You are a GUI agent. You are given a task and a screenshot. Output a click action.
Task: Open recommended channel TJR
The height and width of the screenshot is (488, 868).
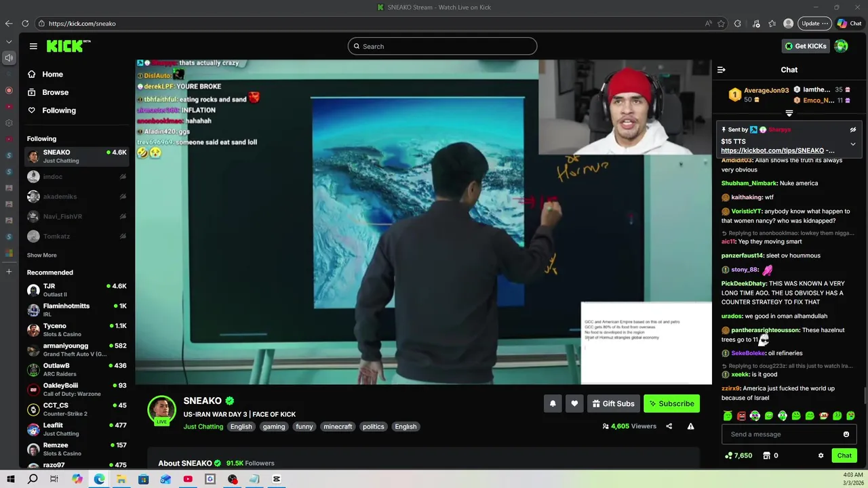pos(77,290)
